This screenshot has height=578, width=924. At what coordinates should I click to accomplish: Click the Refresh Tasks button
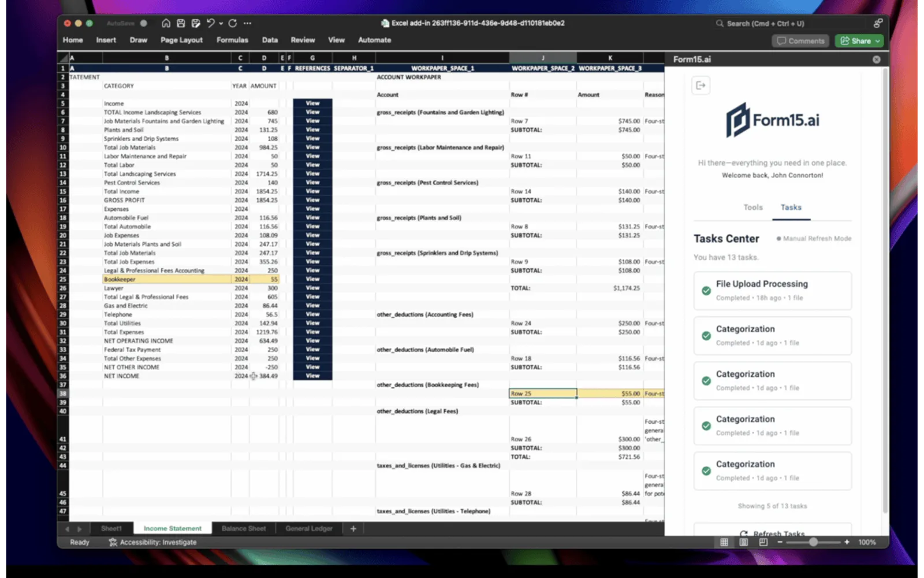(773, 533)
